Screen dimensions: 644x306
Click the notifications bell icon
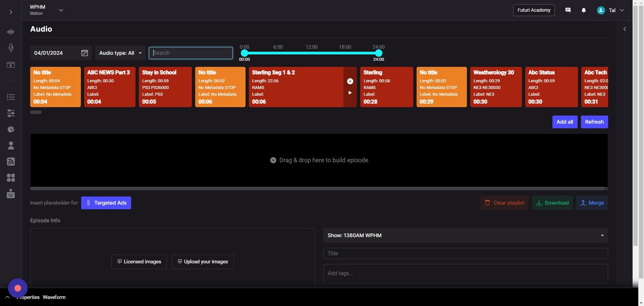pyautogui.click(x=584, y=10)
